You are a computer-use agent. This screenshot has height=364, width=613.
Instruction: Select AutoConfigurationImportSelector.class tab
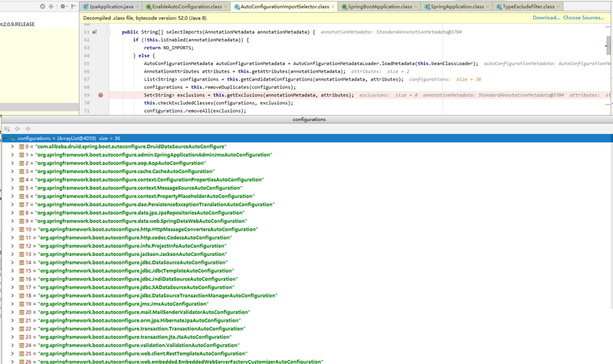(284, 7)
